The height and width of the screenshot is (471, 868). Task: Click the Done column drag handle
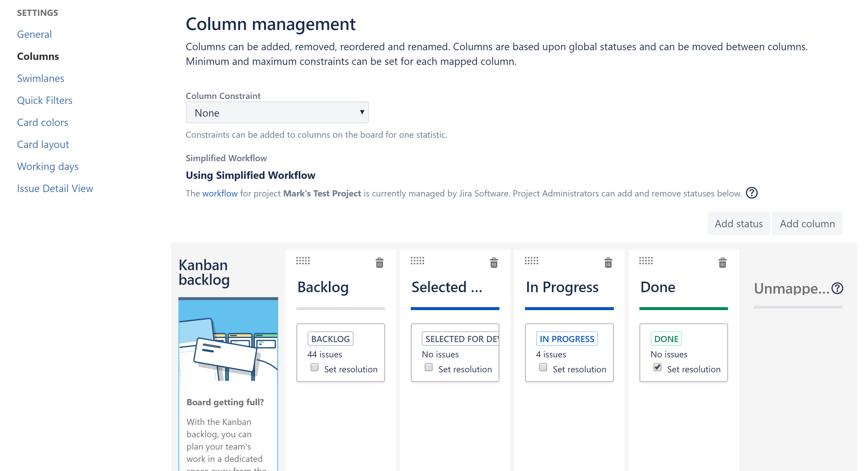646,261
